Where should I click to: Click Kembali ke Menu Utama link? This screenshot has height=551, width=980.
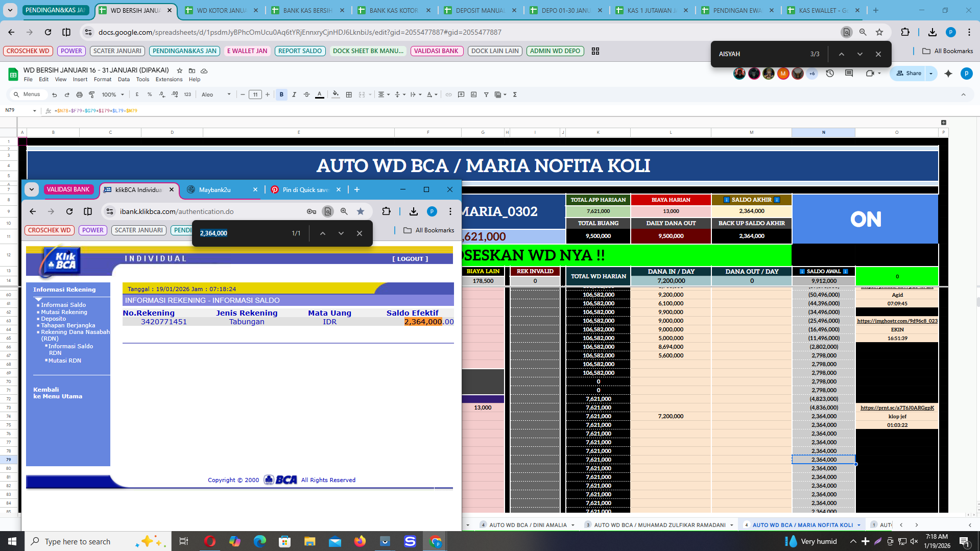coord(58,393)
